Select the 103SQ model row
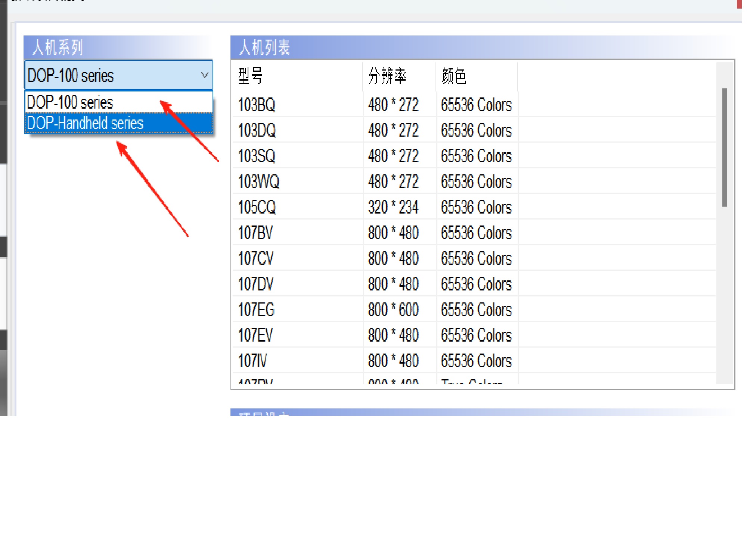The width and height of the screenshot is (747, 560). pyautogui.click(x=257, y=156)
